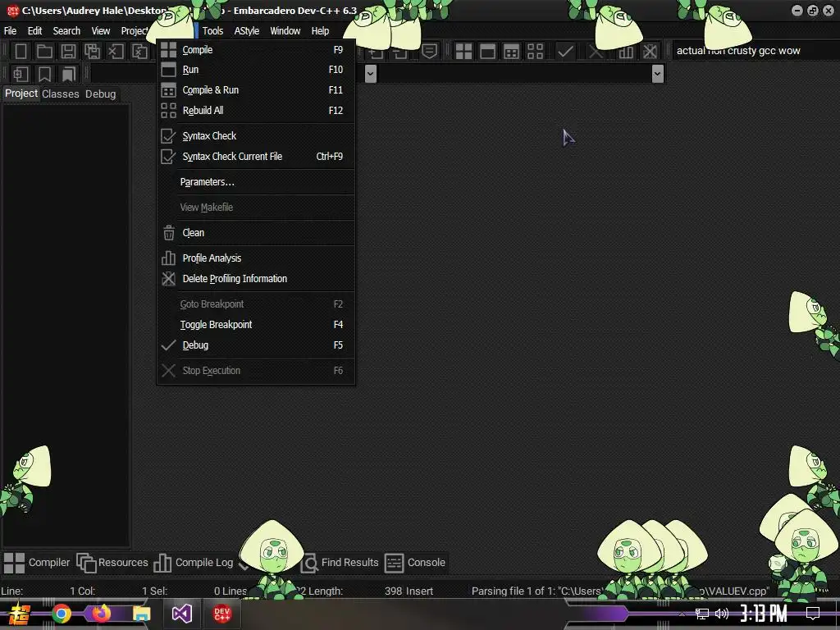The width and height of the screenshot is (840, 630).
Task: Switch to the Debug sidebar tab
Action: 100,94
